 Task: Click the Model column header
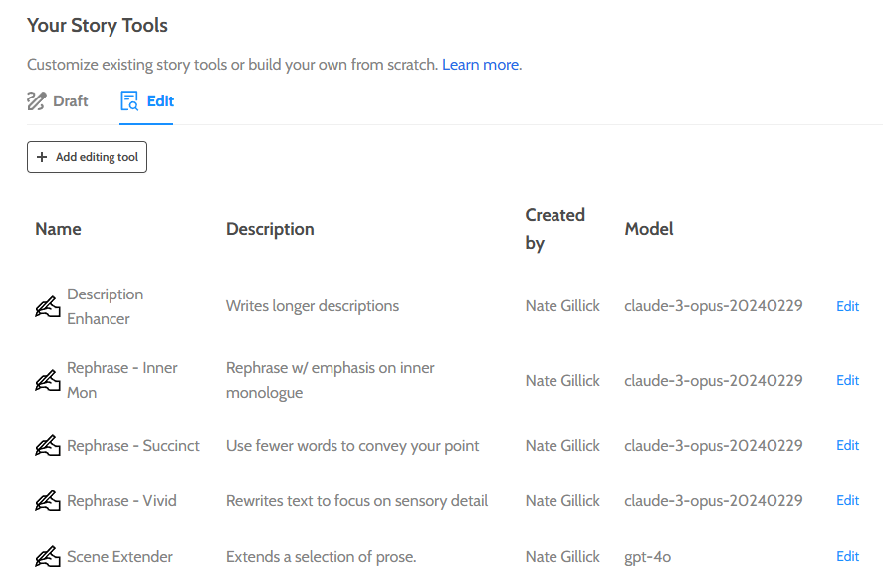point(649,229)
